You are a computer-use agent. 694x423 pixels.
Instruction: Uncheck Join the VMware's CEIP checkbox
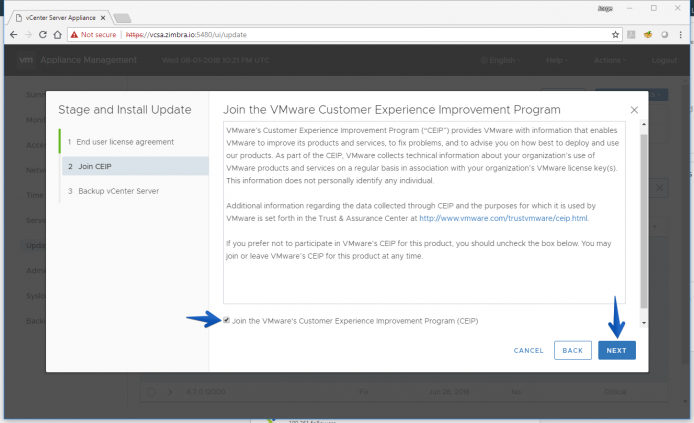pos(227,320)
